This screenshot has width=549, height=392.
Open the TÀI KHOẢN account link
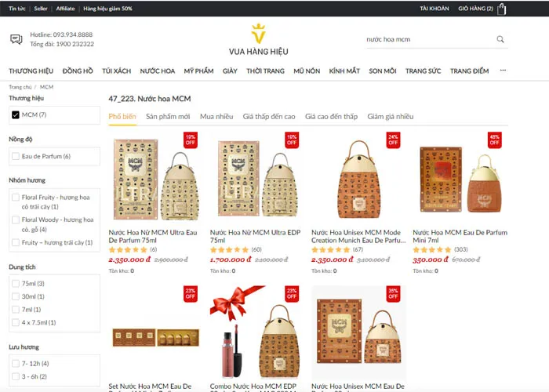pos(434,9)
